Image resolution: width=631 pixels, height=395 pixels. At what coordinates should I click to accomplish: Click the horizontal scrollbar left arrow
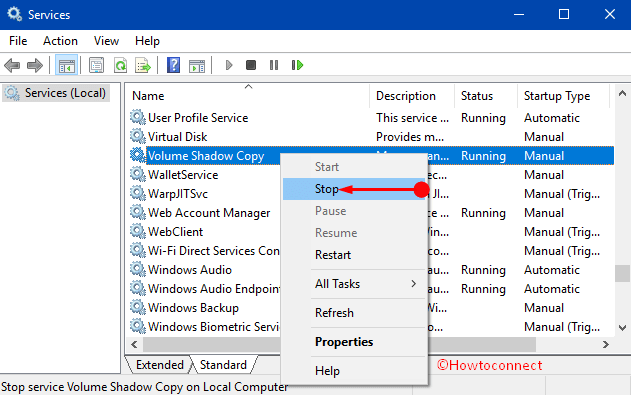(134, 345)
